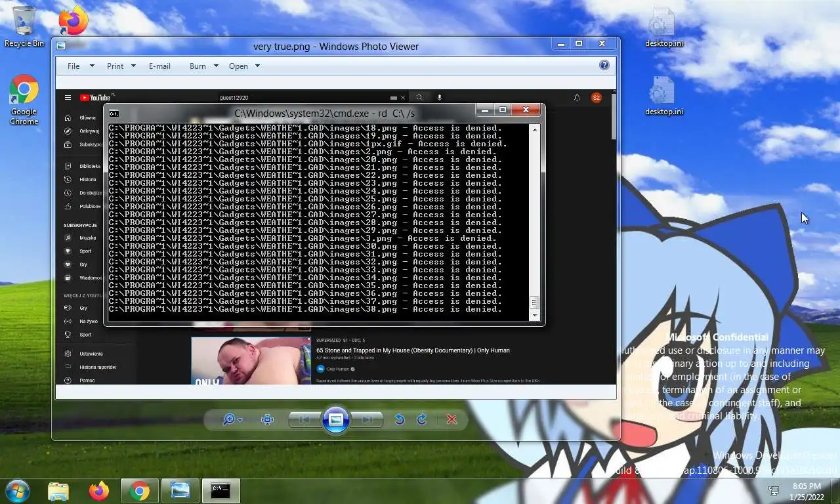Switch to Photo Viewer via its taskbar button
Screen dimensions: 840x504
tap(180, 491)
